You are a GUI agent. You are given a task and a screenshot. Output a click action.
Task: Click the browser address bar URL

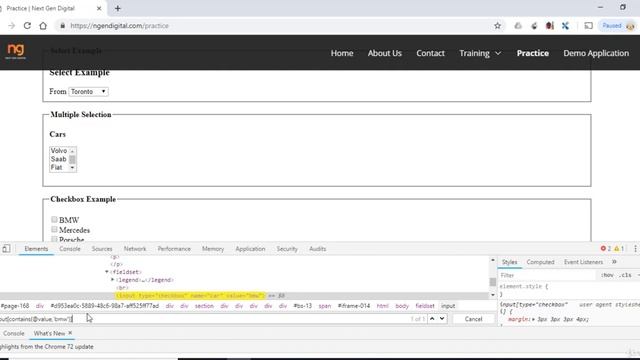119,26
